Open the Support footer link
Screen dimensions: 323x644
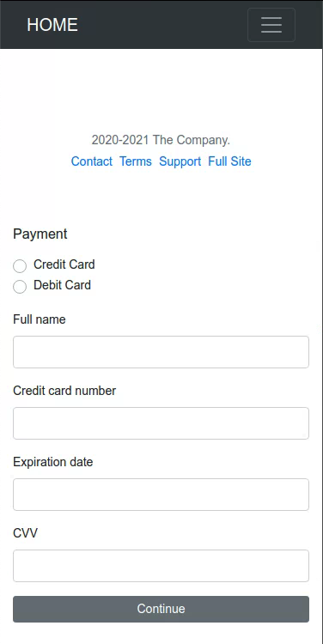[x=180, y=161]
